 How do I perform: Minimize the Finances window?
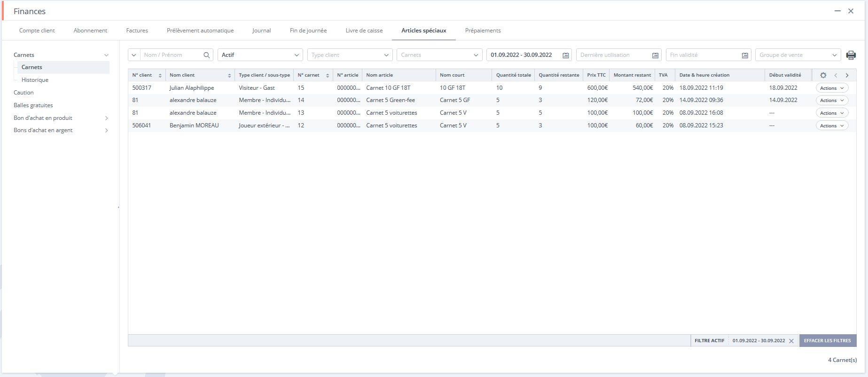(837, 11)
